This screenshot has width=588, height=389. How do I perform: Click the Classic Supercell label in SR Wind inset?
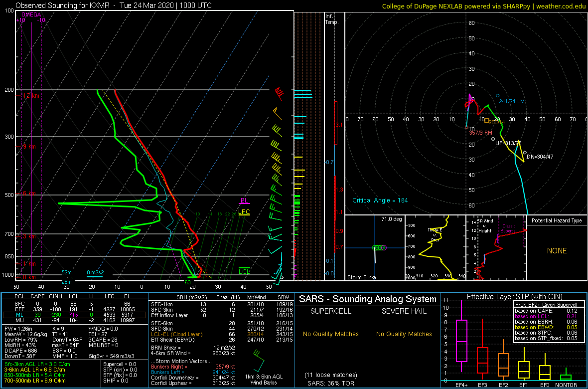pos(509,228)
